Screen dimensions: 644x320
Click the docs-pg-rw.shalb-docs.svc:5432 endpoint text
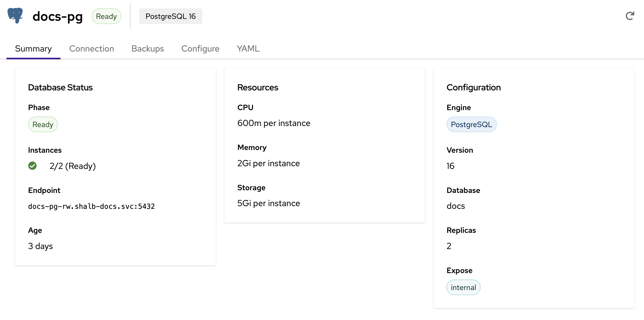[91, 206]
